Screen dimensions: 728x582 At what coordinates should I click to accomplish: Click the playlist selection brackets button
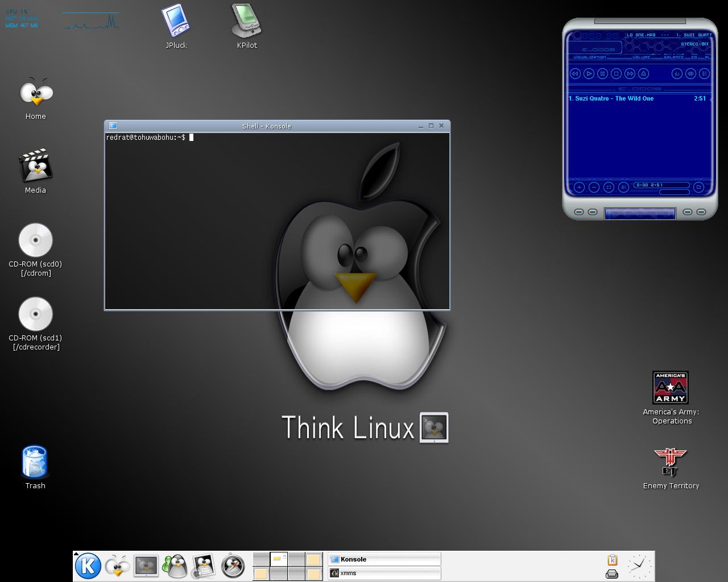coord(609,187)
